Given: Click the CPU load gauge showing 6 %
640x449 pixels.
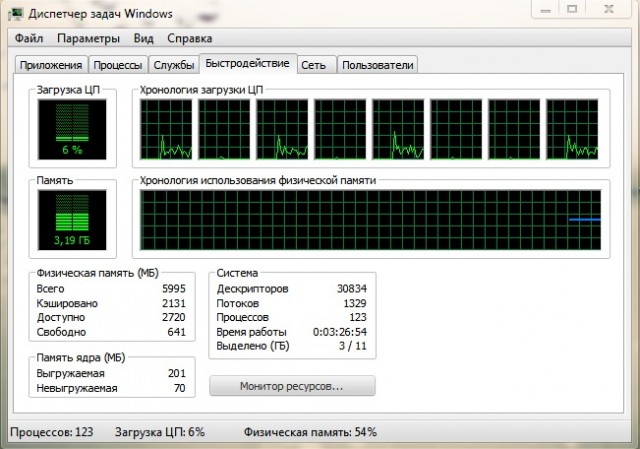Looking at the screenshot, I should tap(72, 129).
